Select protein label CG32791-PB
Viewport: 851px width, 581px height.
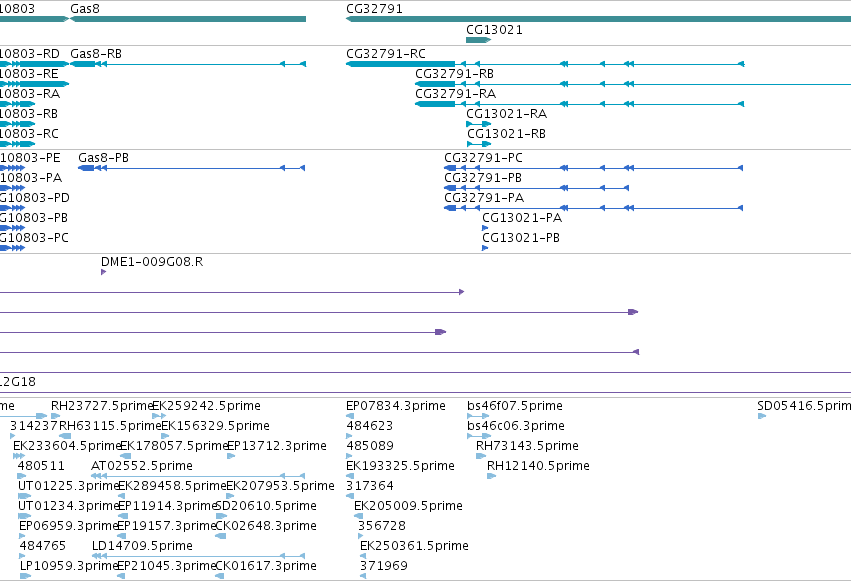(482, 178)
